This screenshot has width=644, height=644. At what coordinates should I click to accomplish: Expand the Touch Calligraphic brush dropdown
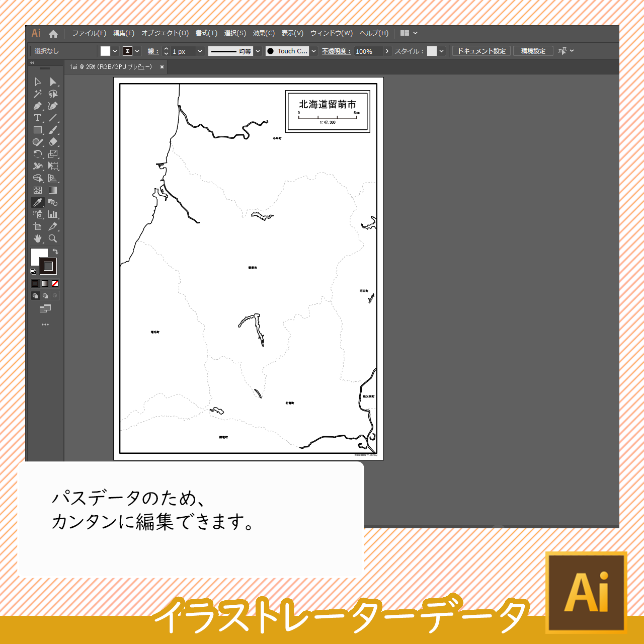(x=314, y=51)
